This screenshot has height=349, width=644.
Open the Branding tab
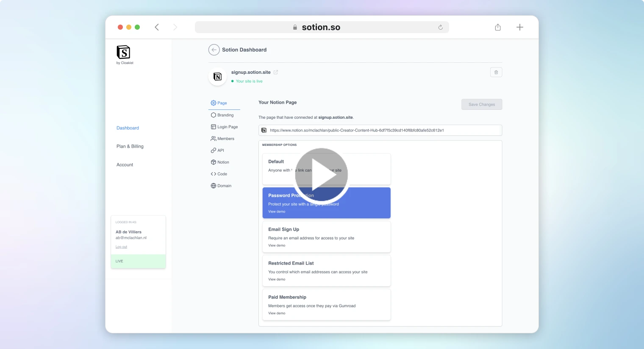(222, 115)
